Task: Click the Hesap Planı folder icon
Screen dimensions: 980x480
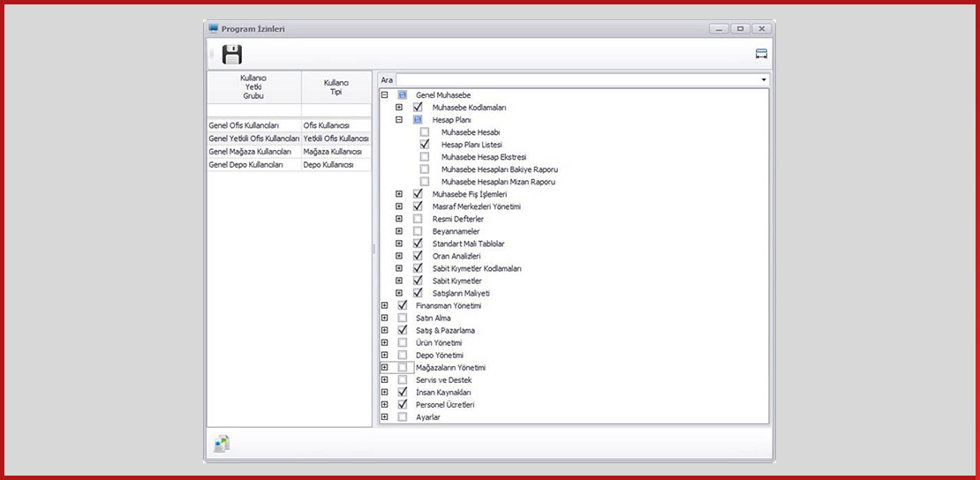Action: coord(418,119)
